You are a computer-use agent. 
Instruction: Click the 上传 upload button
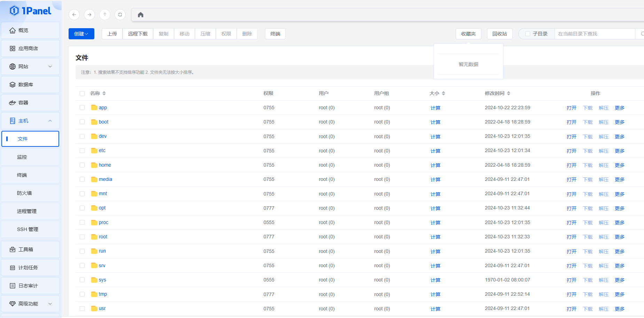[112, 34]
